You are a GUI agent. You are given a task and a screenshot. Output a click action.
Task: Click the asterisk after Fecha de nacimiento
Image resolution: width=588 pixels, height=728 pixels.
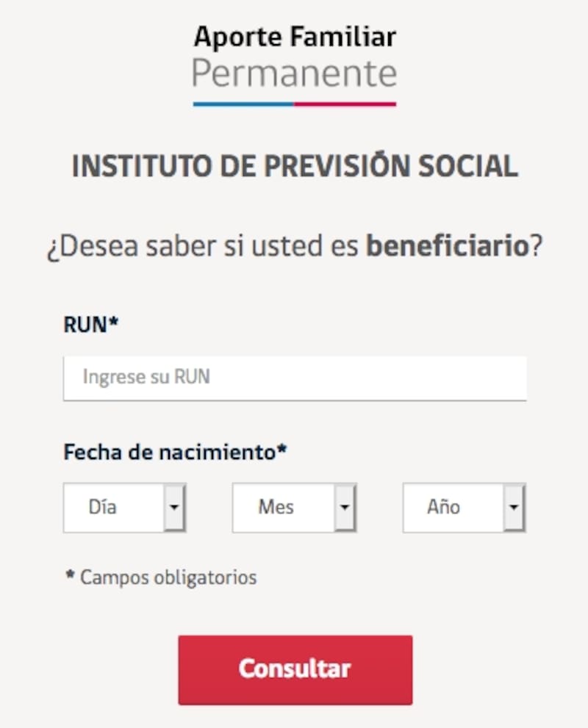pyautogui.click(x=282, y=450)
